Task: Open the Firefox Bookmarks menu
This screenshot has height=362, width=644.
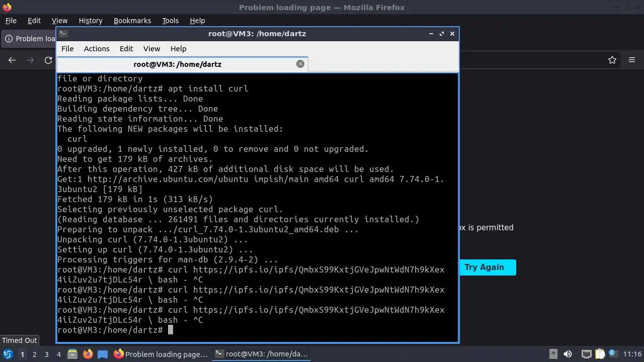Action: [x=132, y=21]
